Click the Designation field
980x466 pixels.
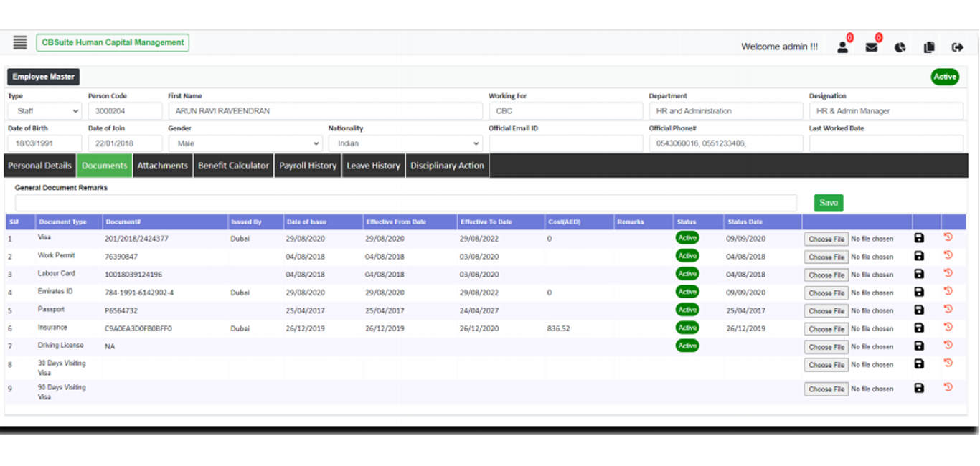click(x=887, y=111)
